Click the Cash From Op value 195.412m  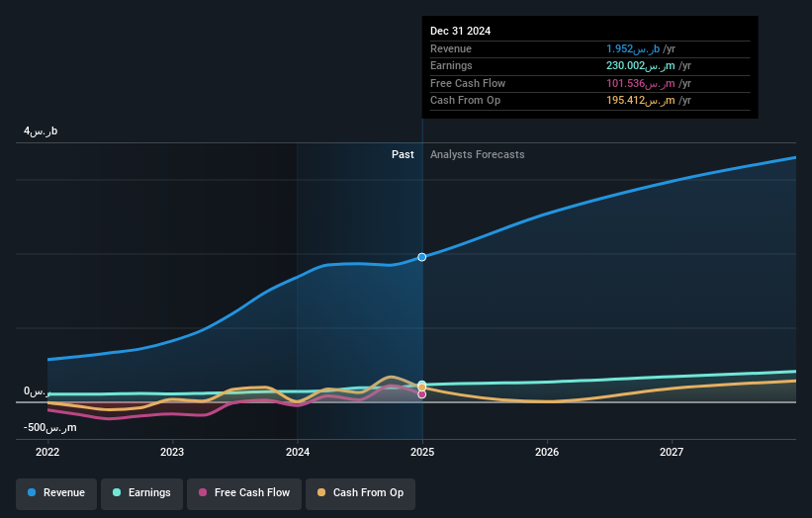[641, 101]
